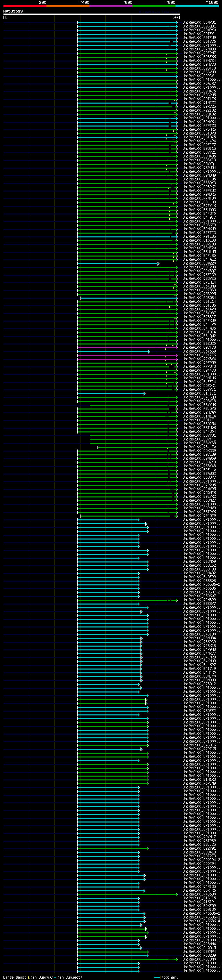Click hit label UniRef100_P46686-3
222x980 pixels.
coord(201,917)
